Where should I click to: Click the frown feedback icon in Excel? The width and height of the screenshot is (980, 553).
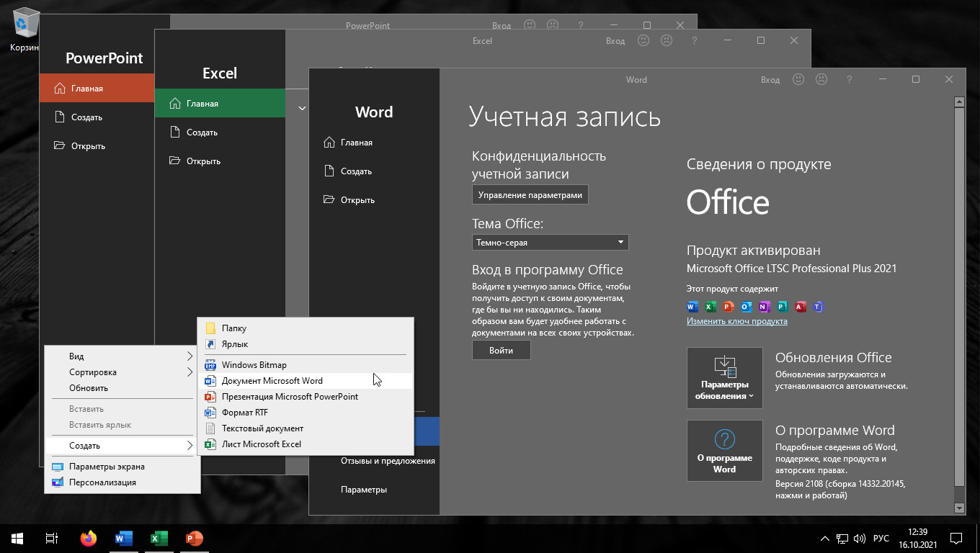coord(667,40)
